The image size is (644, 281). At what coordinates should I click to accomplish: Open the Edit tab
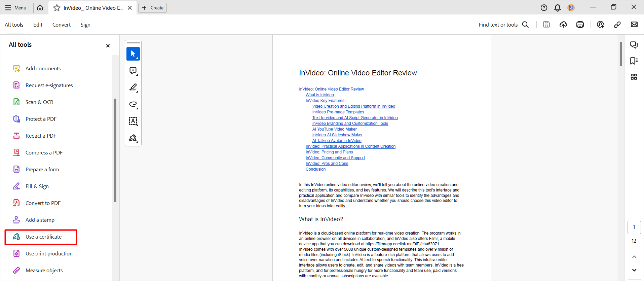point(38,25)
